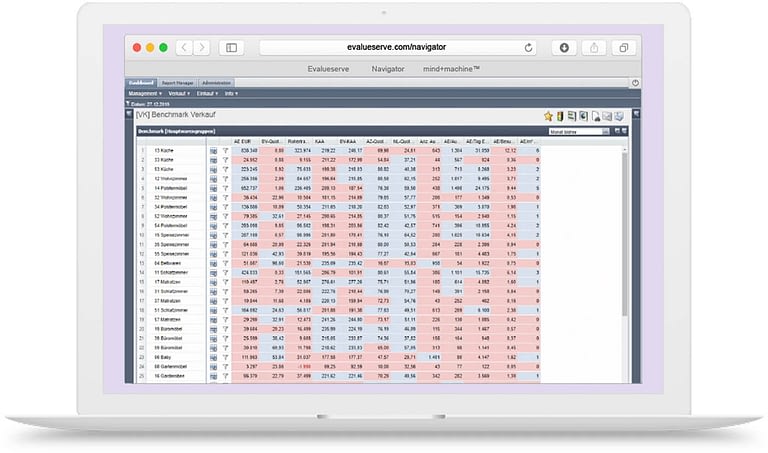Open the Management dropdown menu
This screenshot has height=453, width=768.
[x=145, y=94]
